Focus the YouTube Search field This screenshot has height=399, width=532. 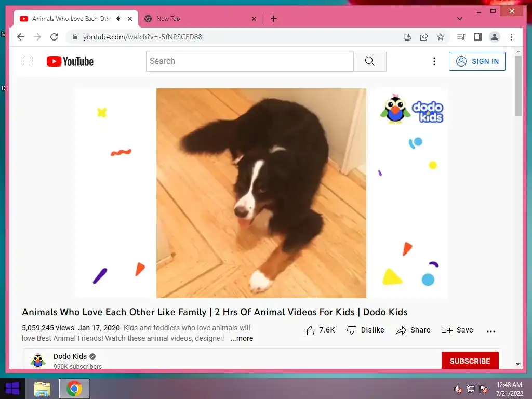pos(250,61)
